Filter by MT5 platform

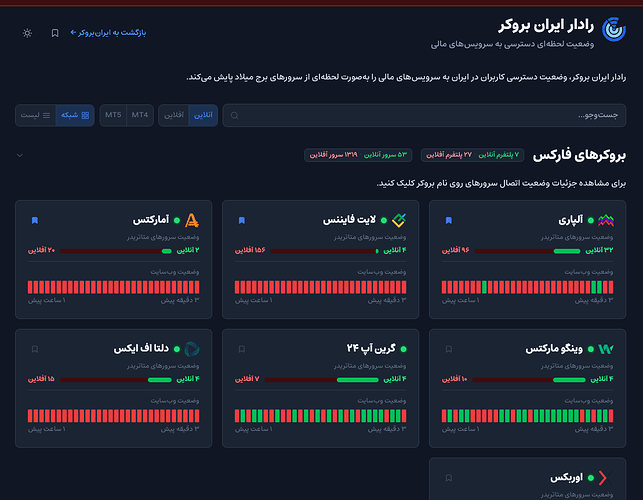point(113,115)
